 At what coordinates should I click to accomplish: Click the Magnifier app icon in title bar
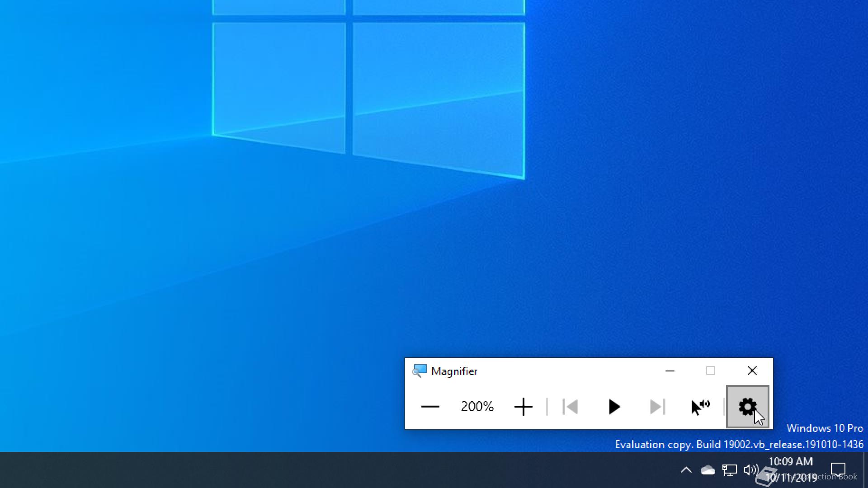(x=420, y=371)
